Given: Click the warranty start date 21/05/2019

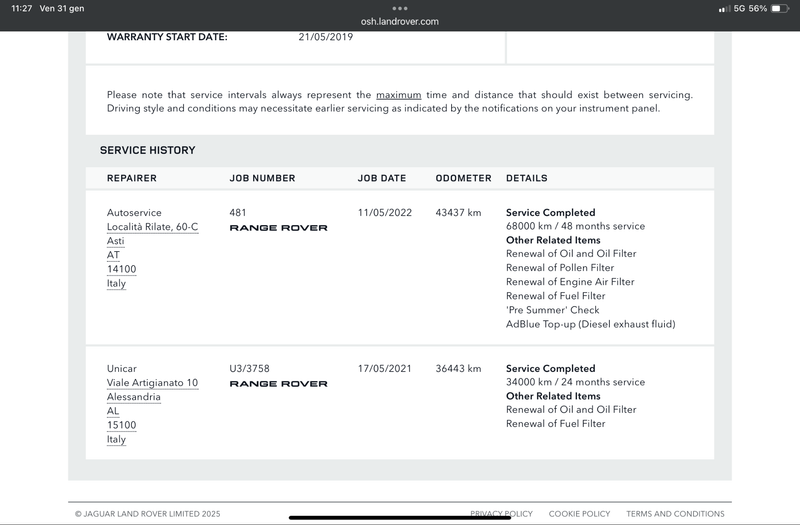Looking at the screenshot, I should 326,37.
